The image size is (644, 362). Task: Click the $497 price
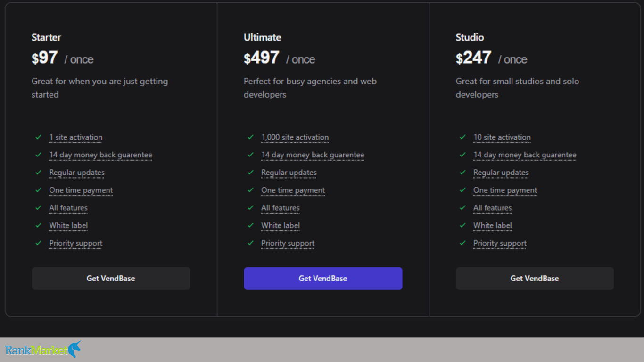tap(262, 58)
